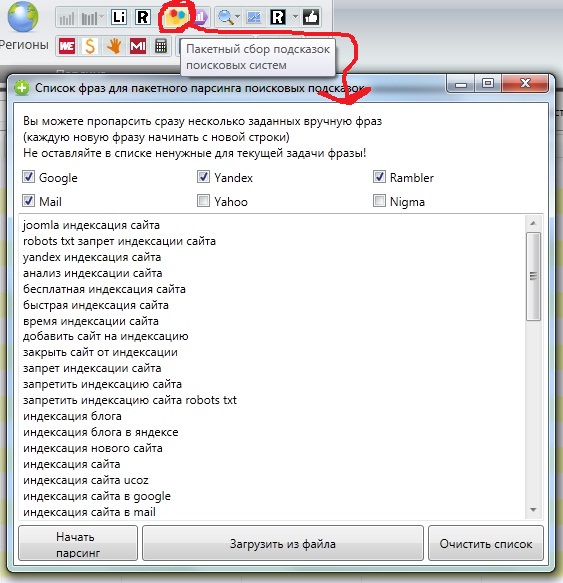
Task: Expand dropdown arrow next to black R icon
Action: click(x=295, y=17)
